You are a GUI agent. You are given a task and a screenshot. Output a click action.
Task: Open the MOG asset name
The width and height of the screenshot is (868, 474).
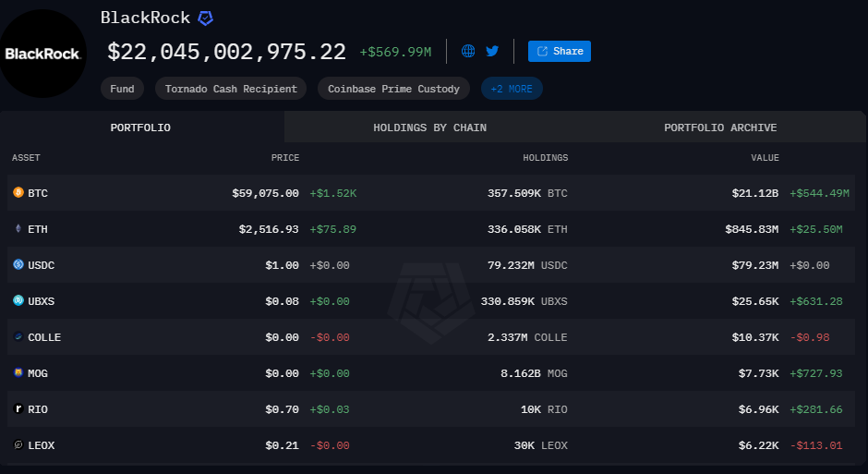click(38, 373)
